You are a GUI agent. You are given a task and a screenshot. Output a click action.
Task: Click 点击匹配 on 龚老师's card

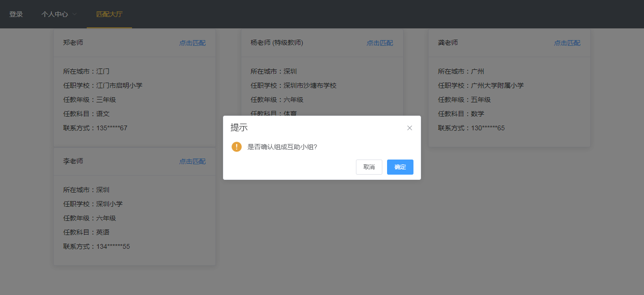[x=567, y=42]
